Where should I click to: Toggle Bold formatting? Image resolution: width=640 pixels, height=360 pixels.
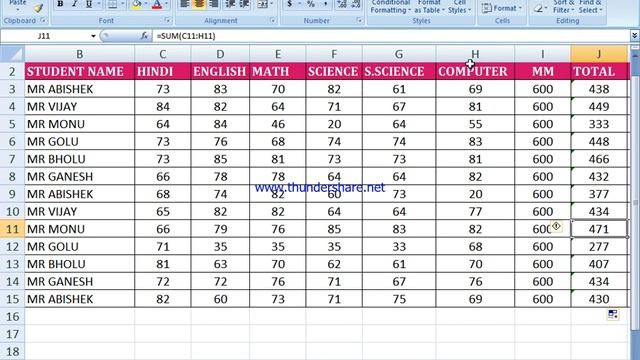pos(60,4)
